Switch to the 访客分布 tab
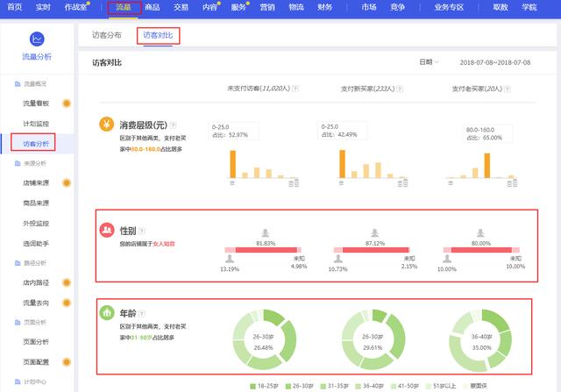Image resolution: width=561 pixels, height=392 pixels. (107, 35)
